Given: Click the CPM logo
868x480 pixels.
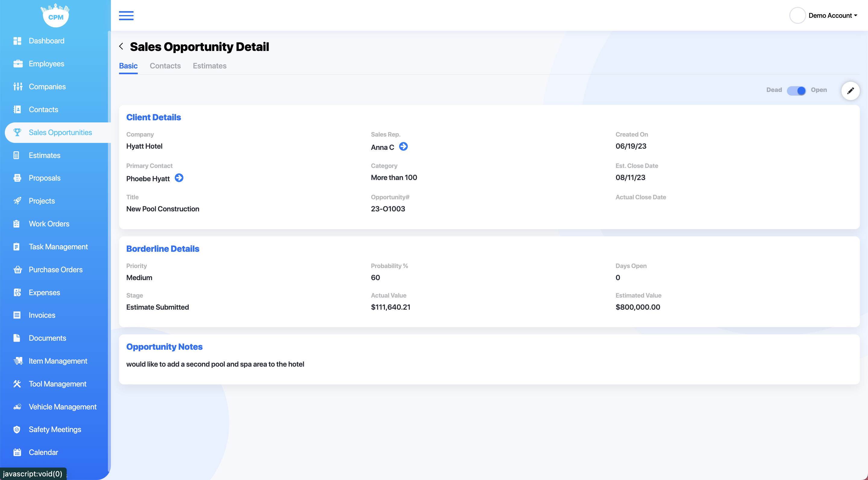Looking at the screenshot, I should click(55, 15).
